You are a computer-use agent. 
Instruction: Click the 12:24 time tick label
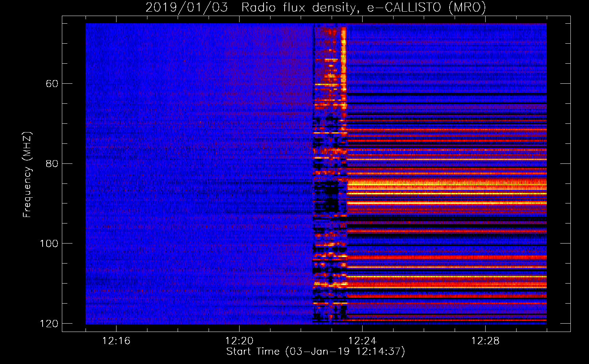click(x=362, y=341)
